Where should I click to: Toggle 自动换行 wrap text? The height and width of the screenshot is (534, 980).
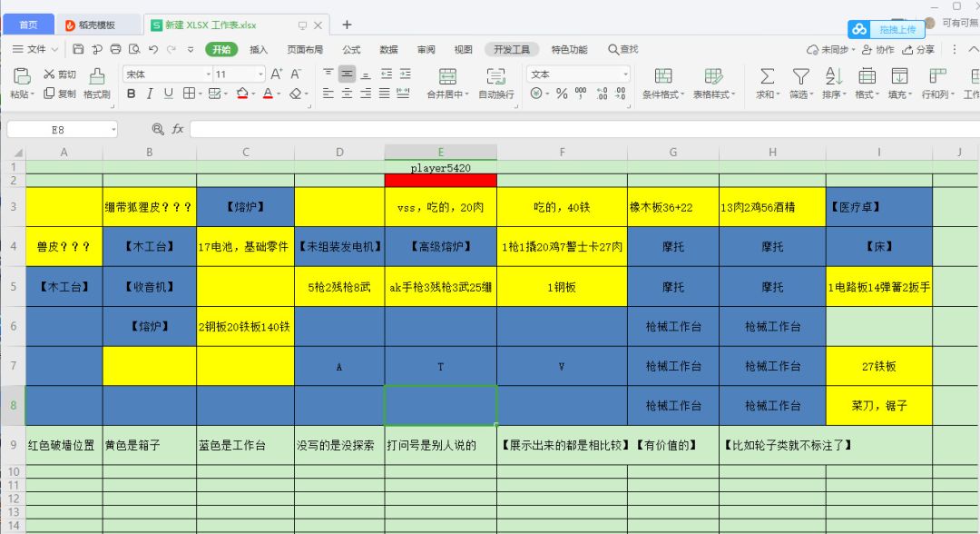pos(496,83)
